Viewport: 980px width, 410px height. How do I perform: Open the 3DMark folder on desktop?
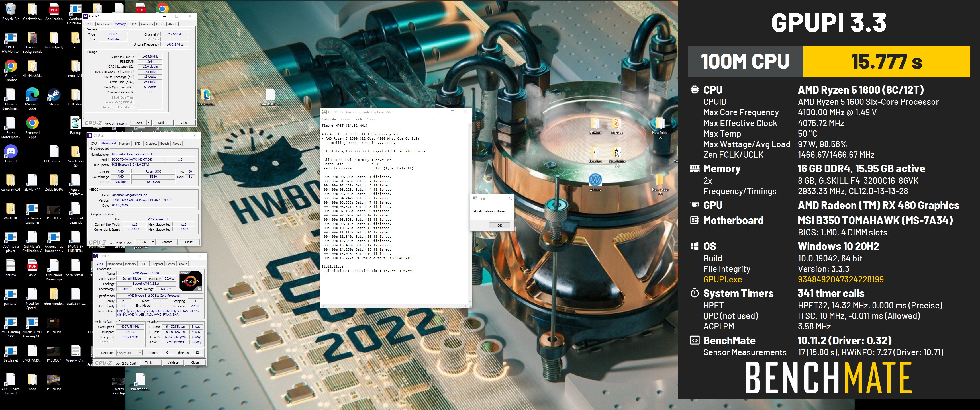pyautogui.click(x=595, y=126)
